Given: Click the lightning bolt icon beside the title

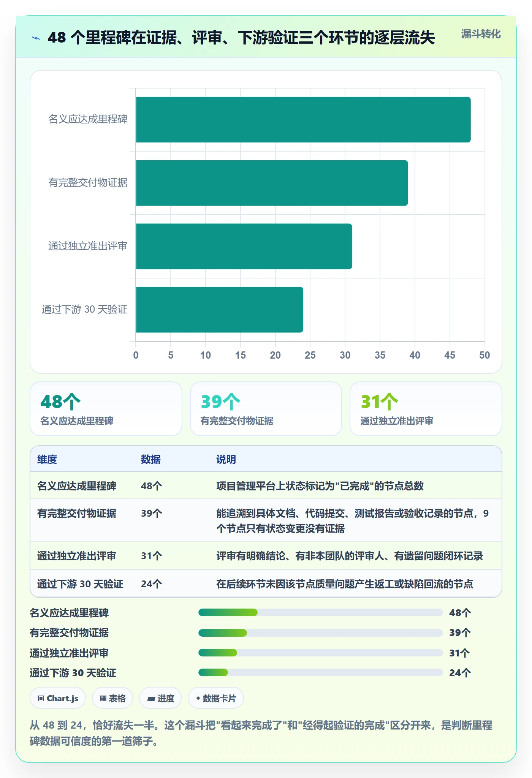Looking at the screenshot, I should (x=36, y=38).
